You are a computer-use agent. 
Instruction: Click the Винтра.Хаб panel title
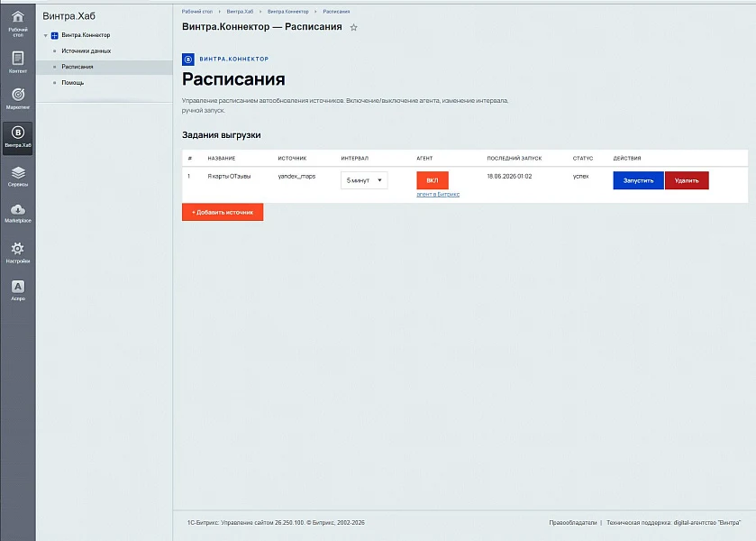click(69, 16)
